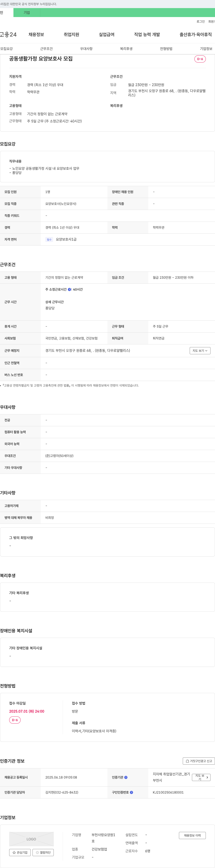Report via 거짓구인광고 신고 button
215x868 pixels.
pyautogui.click(x=198, y=761)
